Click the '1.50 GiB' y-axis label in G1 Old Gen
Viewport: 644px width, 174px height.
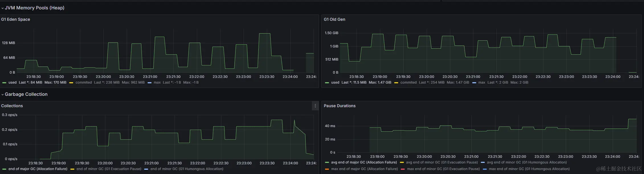(x=332, y=33)
